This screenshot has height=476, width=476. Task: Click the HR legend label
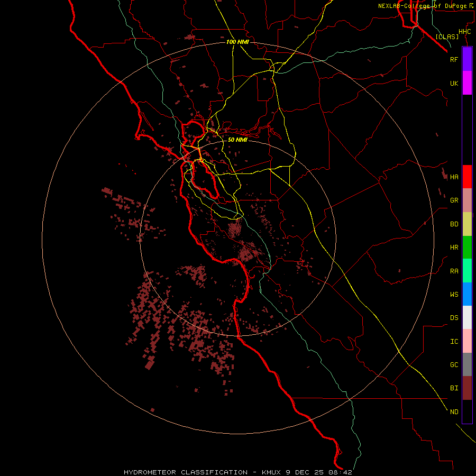point(454,248)
